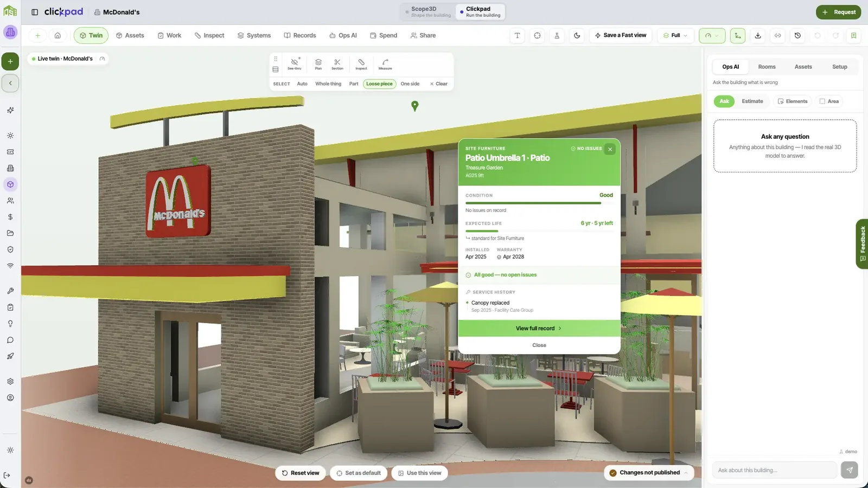Click the Request button
868x488 pixels.
click(838, 12)
